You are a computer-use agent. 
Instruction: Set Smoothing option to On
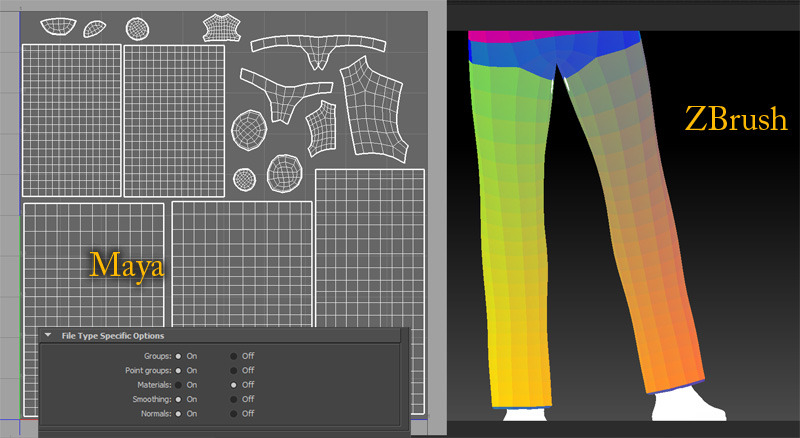coord(178,399)
